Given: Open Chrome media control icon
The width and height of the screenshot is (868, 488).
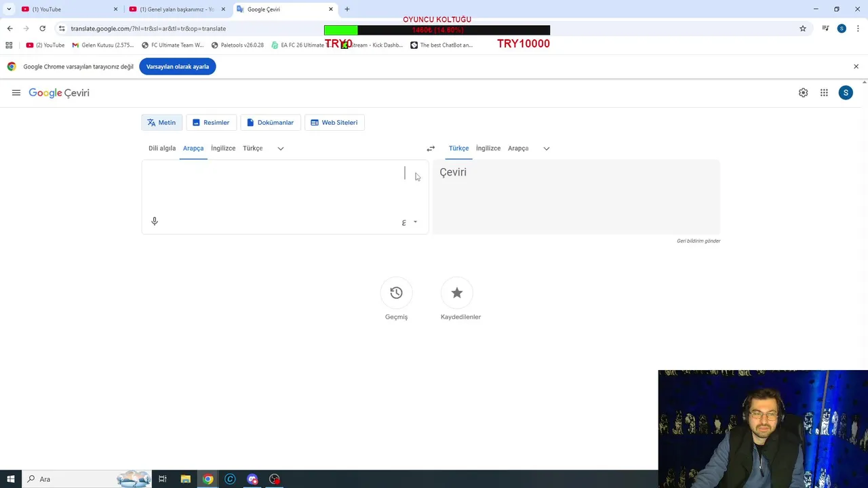Looking at the screenshot, I should [825, 28].
